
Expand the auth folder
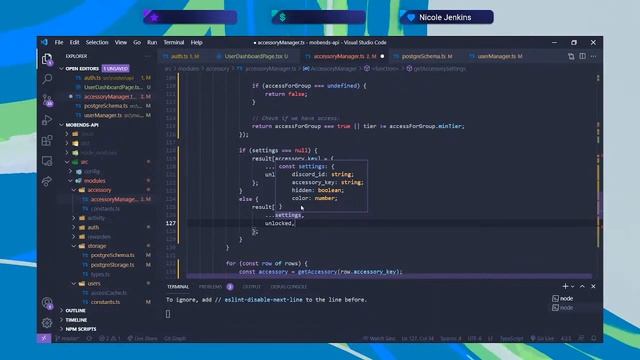[x=74, y=227]
